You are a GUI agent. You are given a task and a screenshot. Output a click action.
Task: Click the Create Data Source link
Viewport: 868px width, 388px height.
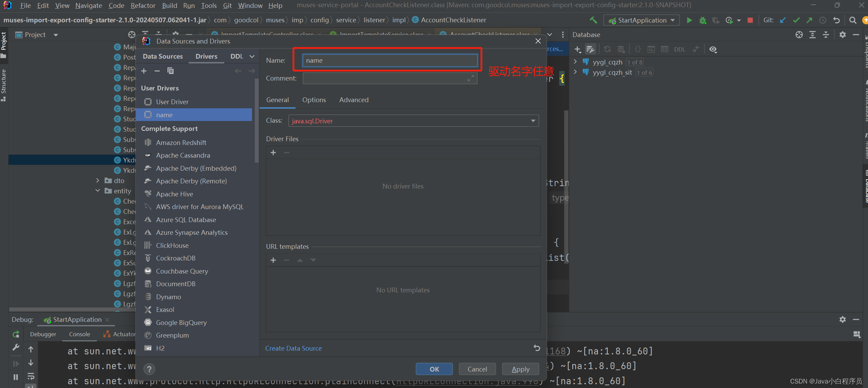(x=293, y=348)
